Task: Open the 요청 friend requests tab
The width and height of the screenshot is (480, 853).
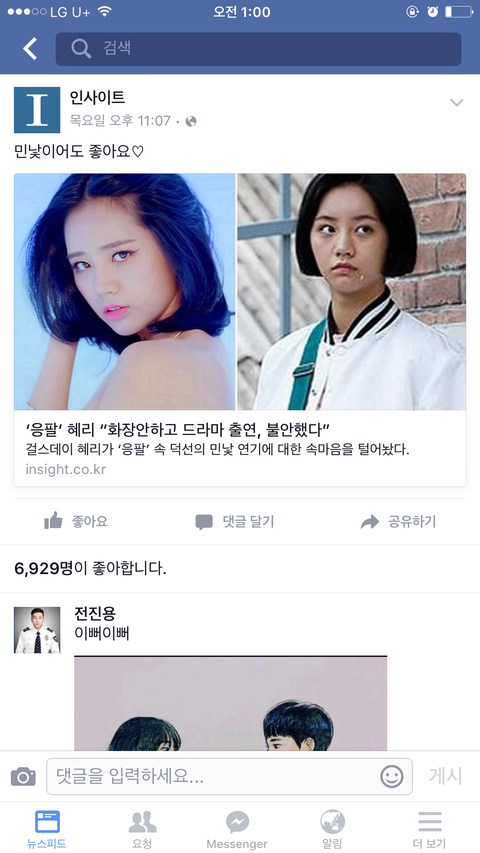Action: 143,830
